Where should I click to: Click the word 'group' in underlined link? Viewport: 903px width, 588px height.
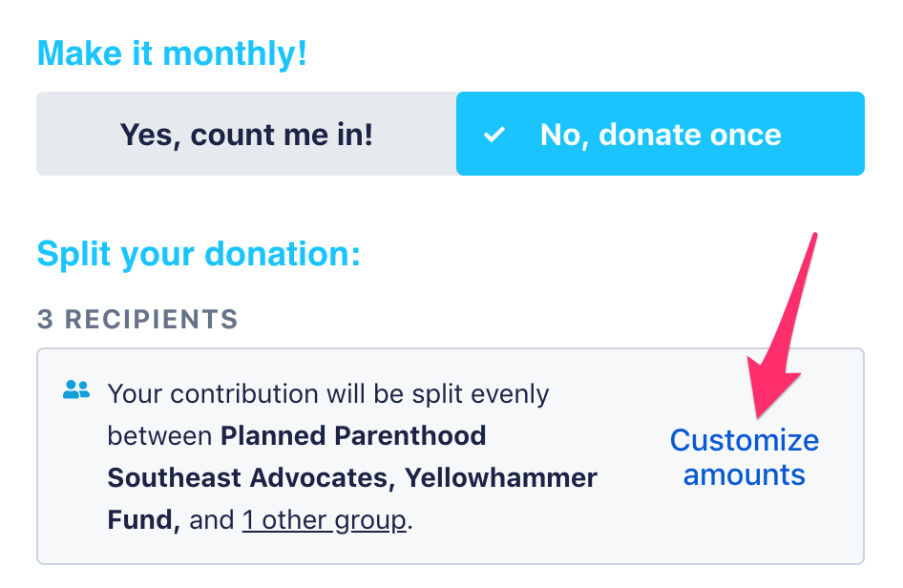(371, 521)
